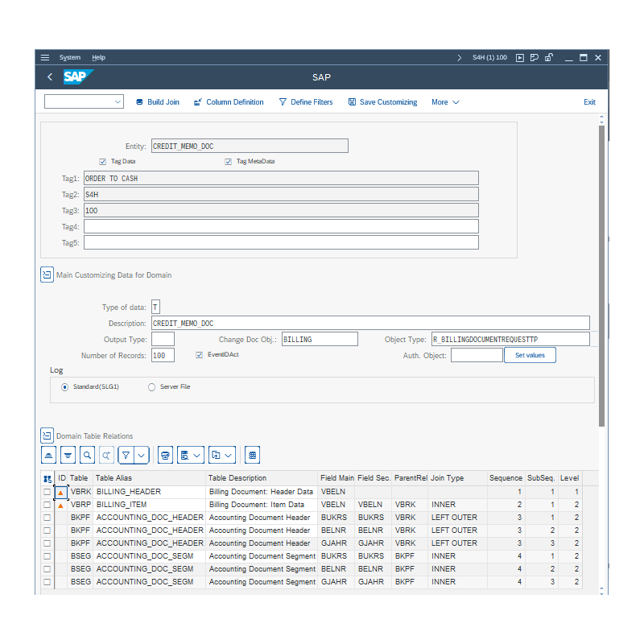Image resolution: width=644 pixels, height=644 pixels.
Task: Open the filter options dropdown arrow
Action: pyautogui.click(x=142, y=455)
